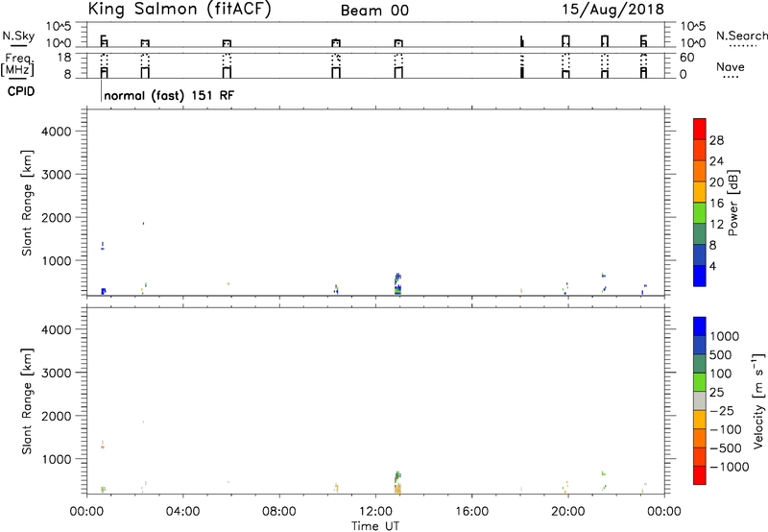Click the '12:00' time axis tick label
The height and width of the screenshot is (532, 768).
(375, 512)
